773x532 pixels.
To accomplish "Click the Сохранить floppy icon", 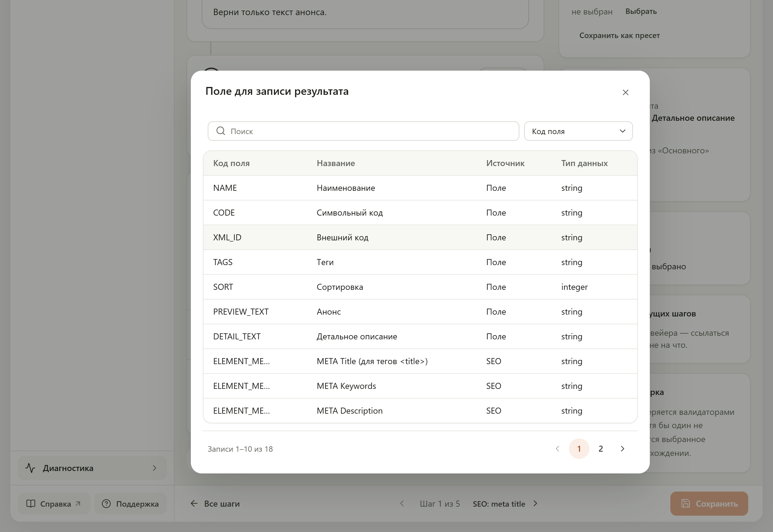I will [x=685, y=503].
